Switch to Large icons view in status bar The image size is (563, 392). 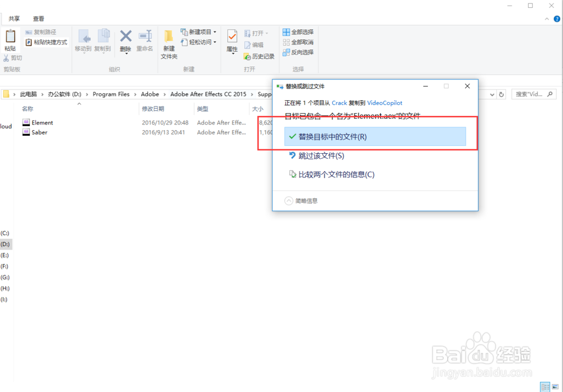[x=555, y=387]
